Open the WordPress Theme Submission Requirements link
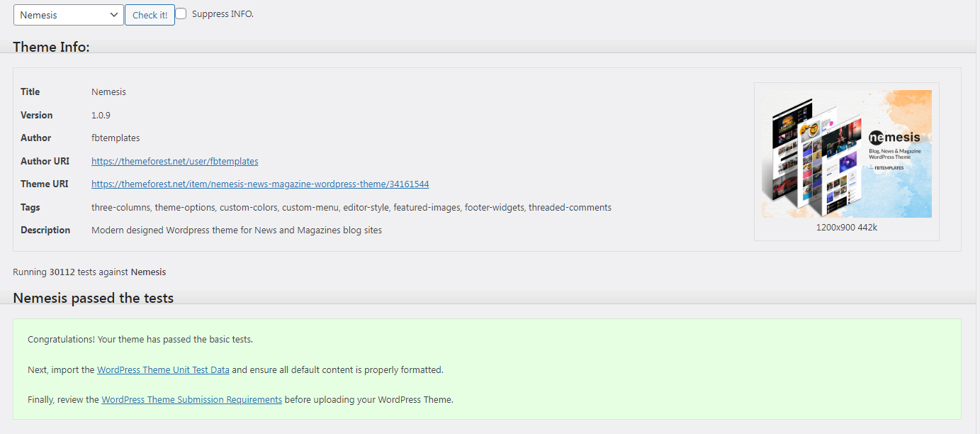980x434 pixels. point(191,399)
